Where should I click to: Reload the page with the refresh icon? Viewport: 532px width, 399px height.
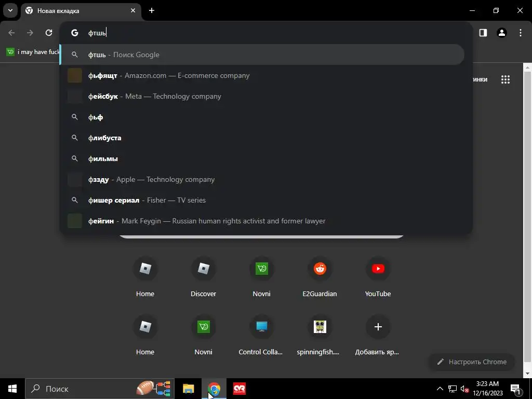tap(49, 33)
